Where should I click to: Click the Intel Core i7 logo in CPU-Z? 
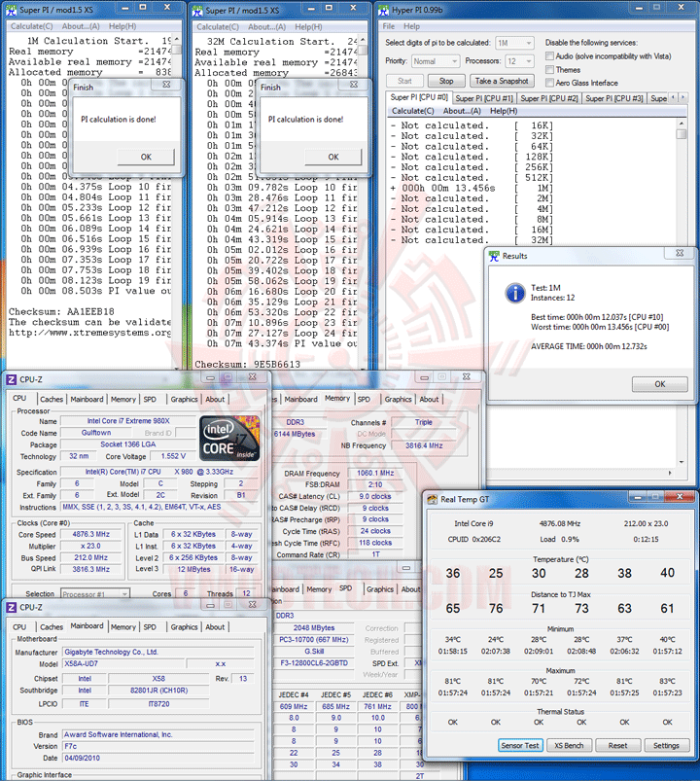tap(229, 438)
